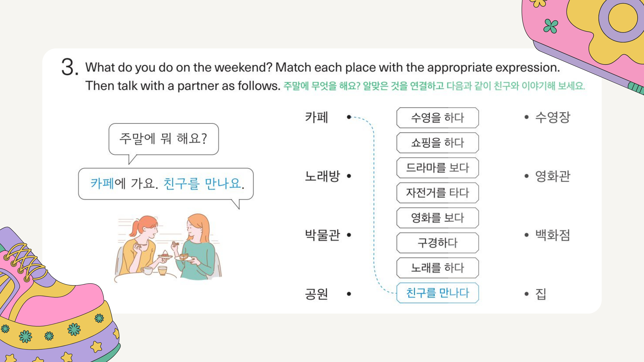This screenshot has width=644, height=362.
Task: Click the dot next to 카페
Action: pos(349,117)
